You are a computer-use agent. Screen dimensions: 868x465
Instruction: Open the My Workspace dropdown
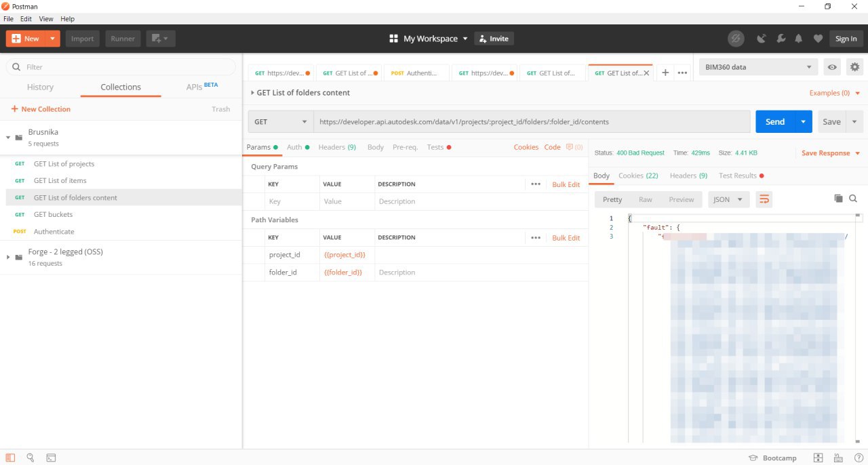tap(429, 39)
